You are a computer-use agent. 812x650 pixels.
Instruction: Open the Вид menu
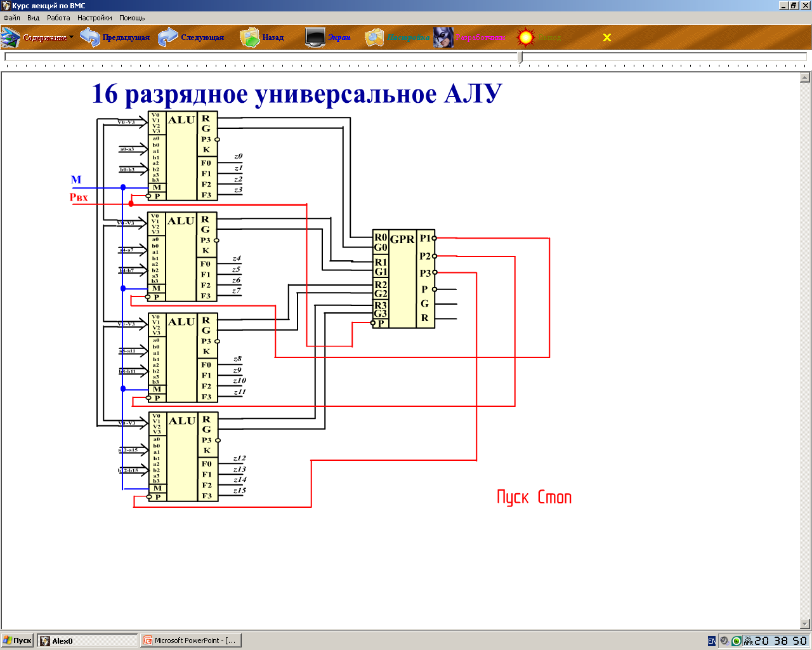tap(33, 18)
